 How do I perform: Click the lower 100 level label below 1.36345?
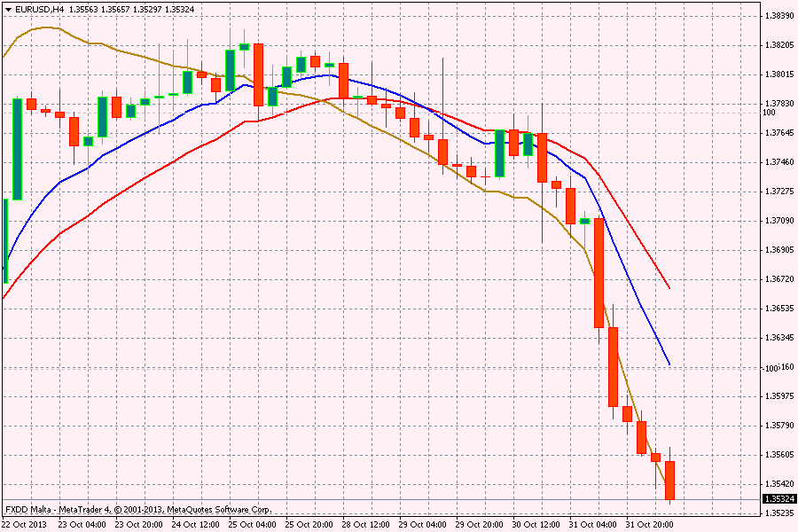point(768,368)
